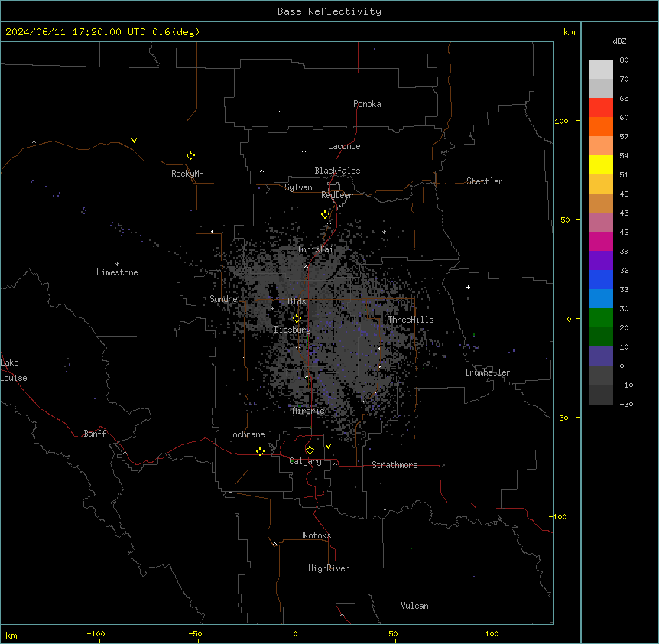Select the Blackfalds label
The height and width of the screenshot is (644, 659).
(337, 171)
